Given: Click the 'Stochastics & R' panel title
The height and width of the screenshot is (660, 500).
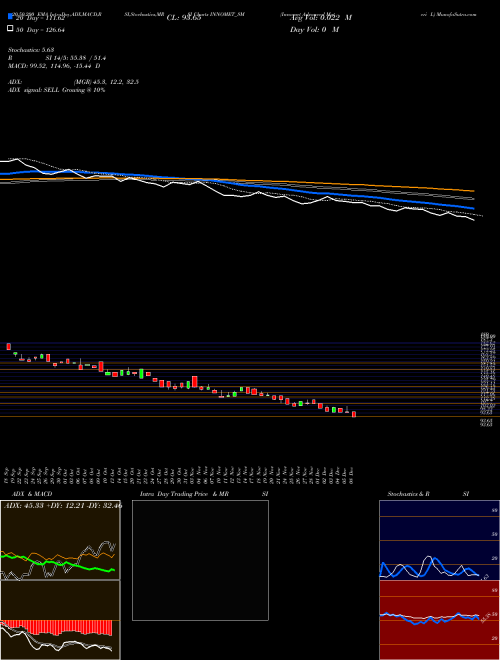Looking at the screenshot, I should [408, 494].
